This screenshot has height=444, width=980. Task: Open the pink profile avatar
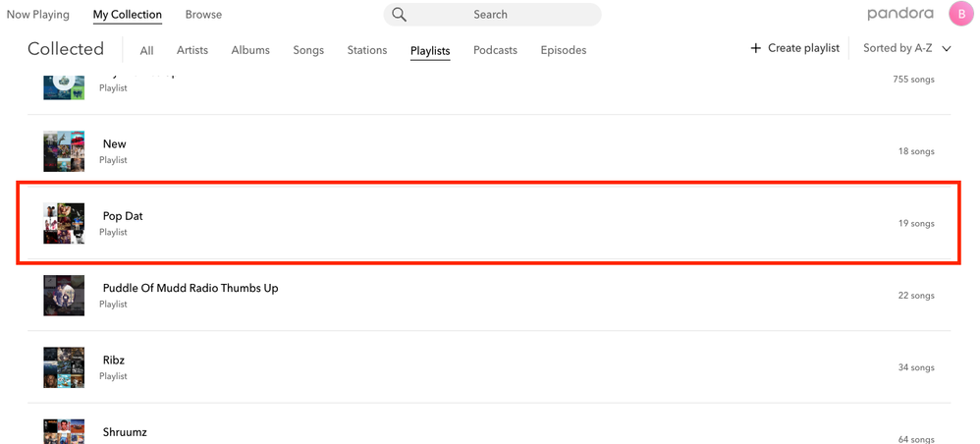coord(960,15)
